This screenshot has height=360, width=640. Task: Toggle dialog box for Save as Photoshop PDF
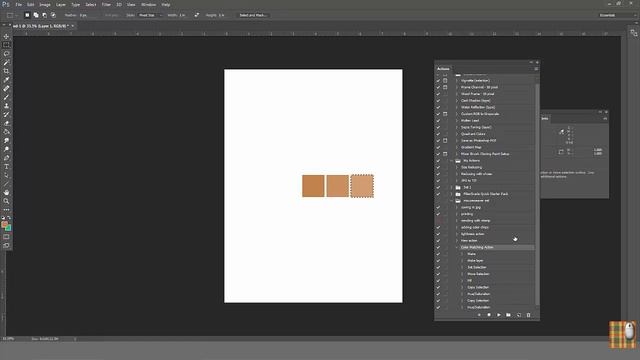445,140
